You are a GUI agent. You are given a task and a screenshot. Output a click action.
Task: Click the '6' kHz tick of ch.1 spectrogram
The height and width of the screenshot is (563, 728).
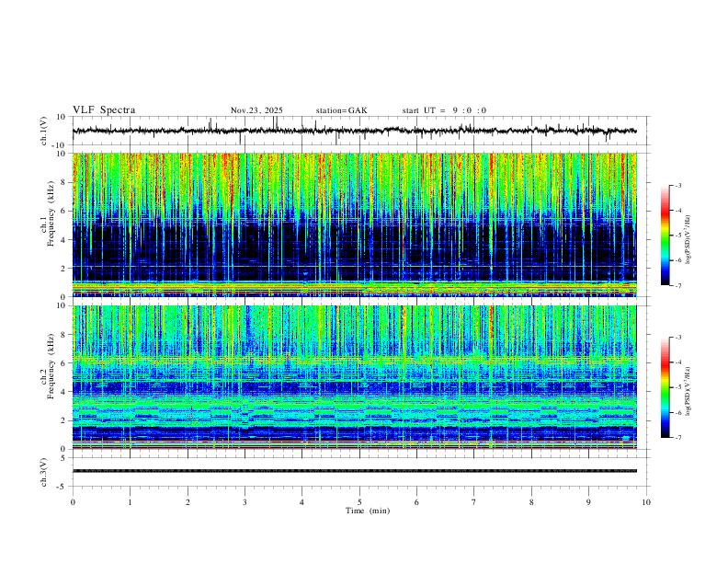(x=63, y=211)
